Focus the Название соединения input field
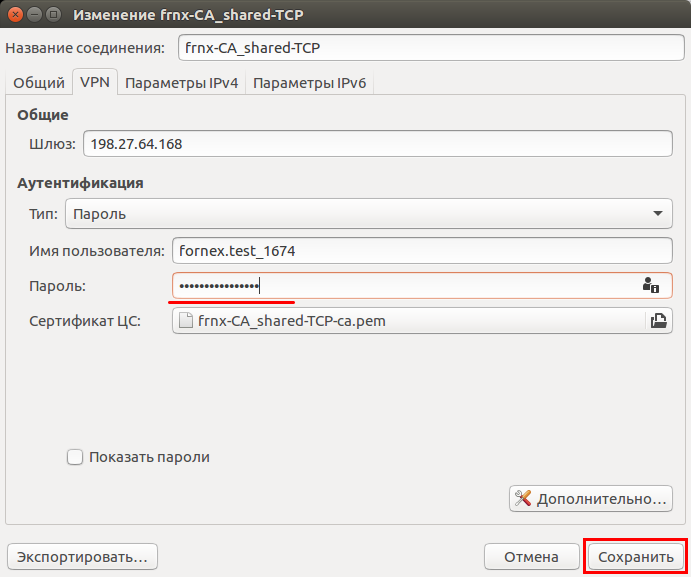 (431, 48)
